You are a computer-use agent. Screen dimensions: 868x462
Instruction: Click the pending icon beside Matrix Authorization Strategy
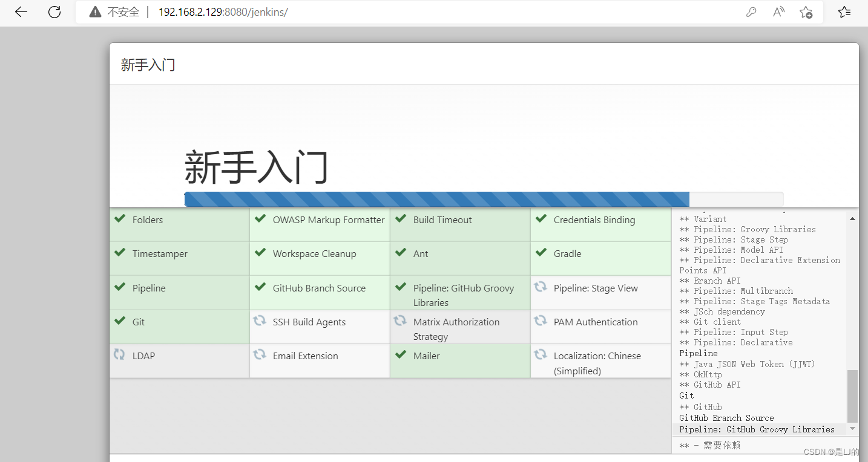400,320
